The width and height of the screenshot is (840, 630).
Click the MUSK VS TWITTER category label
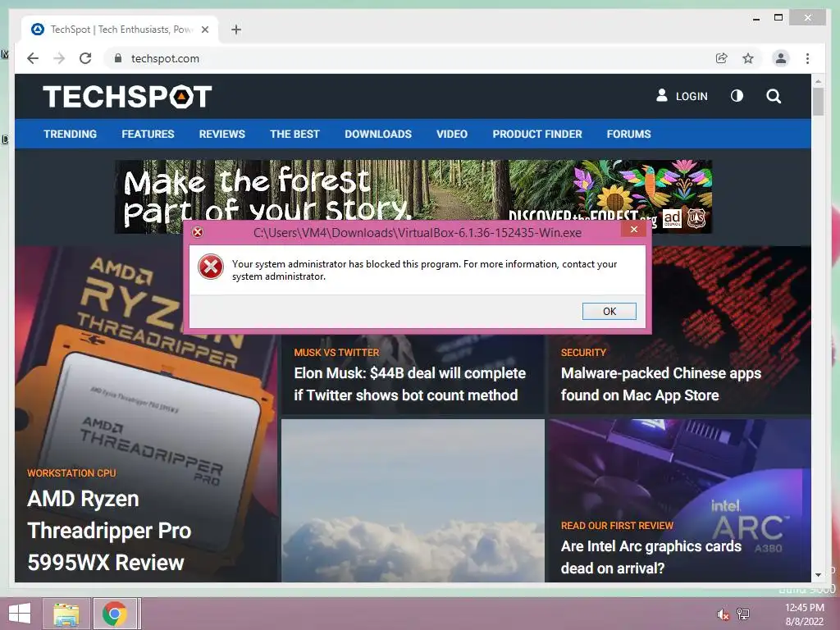tap(336, 353)
